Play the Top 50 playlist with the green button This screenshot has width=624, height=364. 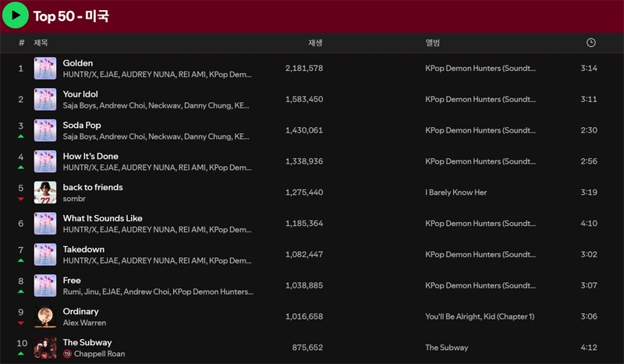(15, 15)
